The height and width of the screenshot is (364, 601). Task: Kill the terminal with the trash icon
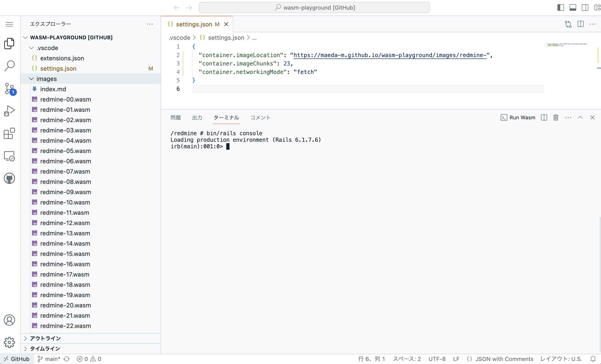[556, 117]
